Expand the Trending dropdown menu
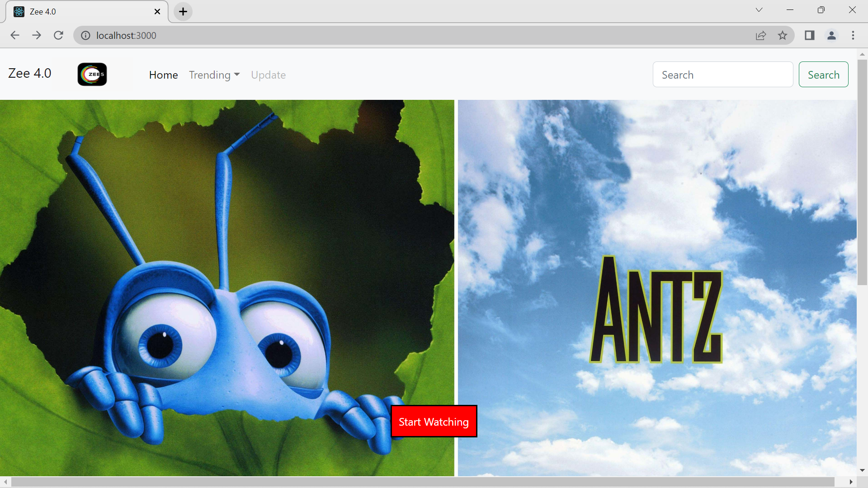The image size is (868, 488). pyautogui.click(x=214, y=75)
